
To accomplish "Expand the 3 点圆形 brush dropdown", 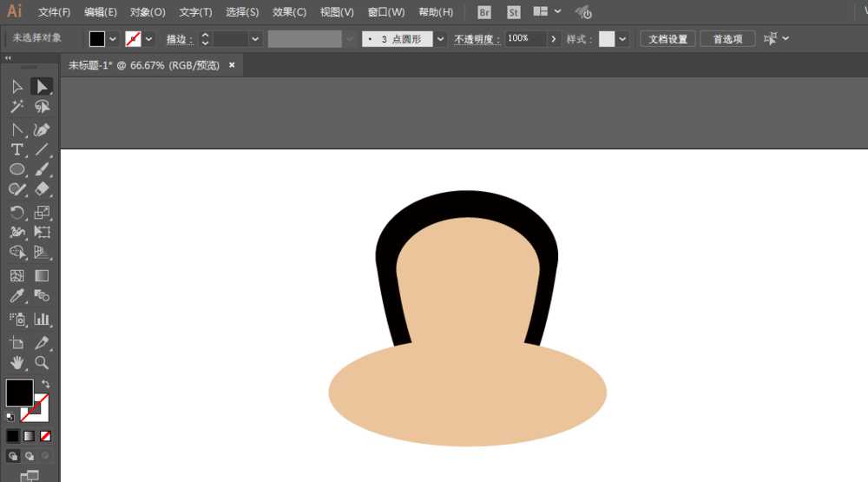I will (x=440, y=39).
